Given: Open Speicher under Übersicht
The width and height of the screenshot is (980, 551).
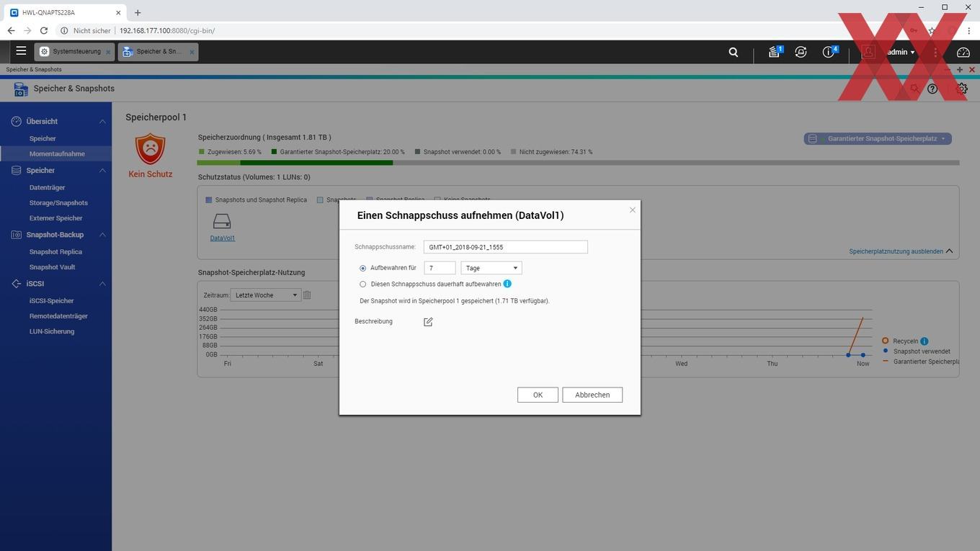Looking at the screenshot, I should pos(43,138).
